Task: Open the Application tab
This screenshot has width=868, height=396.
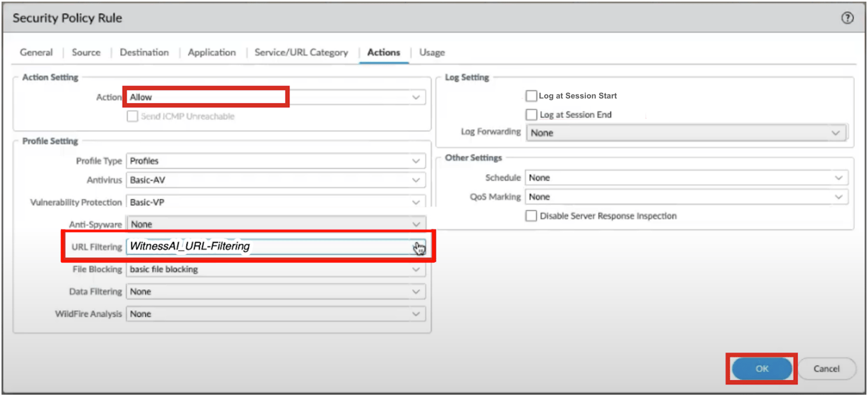Action: pos(212,52)
